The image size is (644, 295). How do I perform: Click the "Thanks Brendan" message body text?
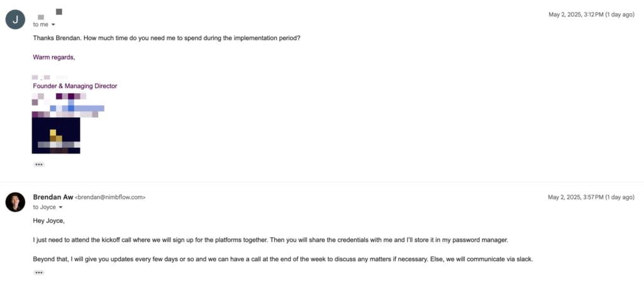coord(166,38)
